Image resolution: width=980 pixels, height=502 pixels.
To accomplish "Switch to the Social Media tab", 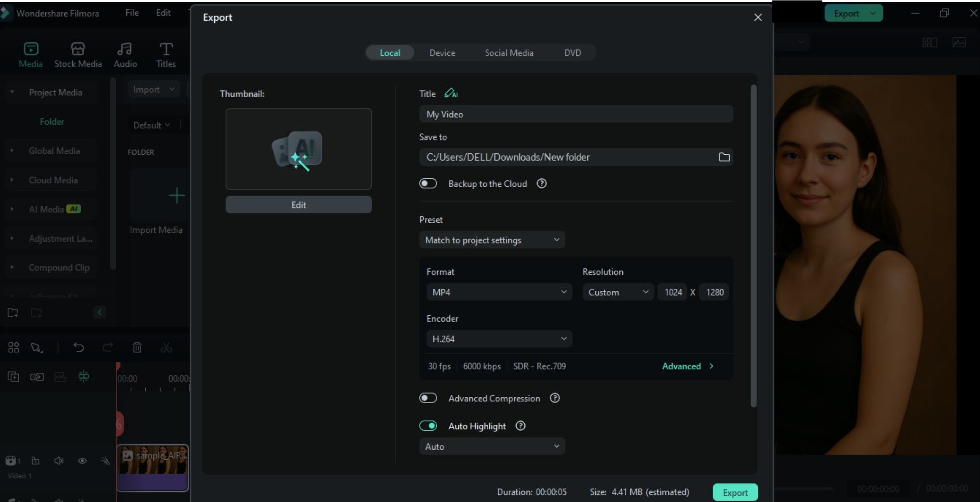I will point(509,53).
